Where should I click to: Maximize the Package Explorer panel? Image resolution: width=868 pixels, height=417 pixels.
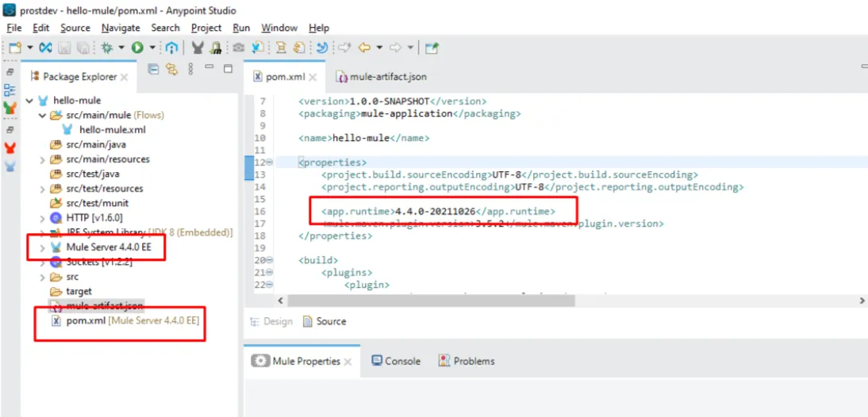[228, 69]
